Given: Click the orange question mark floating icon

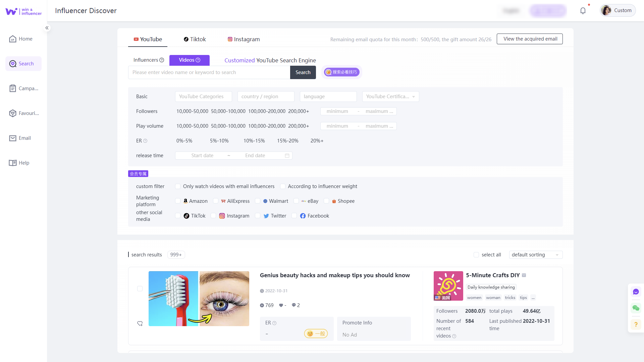Looking at the screenshot, I should pyautogui.click(x=636, y=324).
